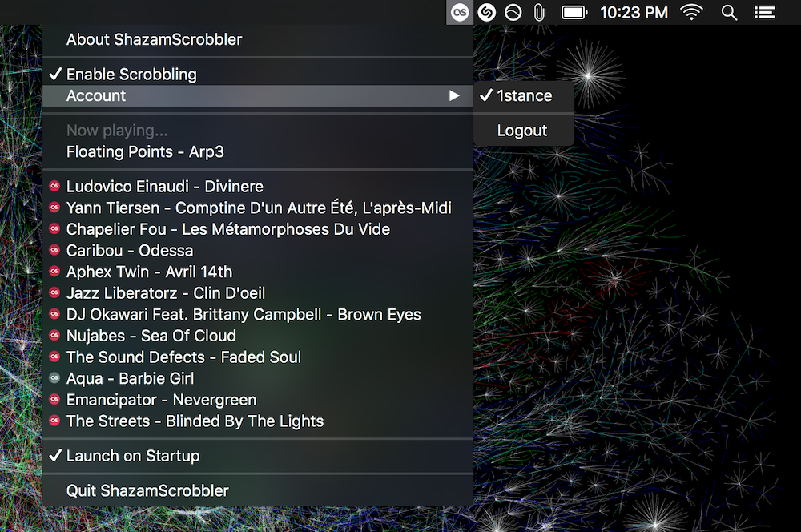Click the circular icon next to Shazam
This screenshot has width=801, height=532.
(513, 12)
